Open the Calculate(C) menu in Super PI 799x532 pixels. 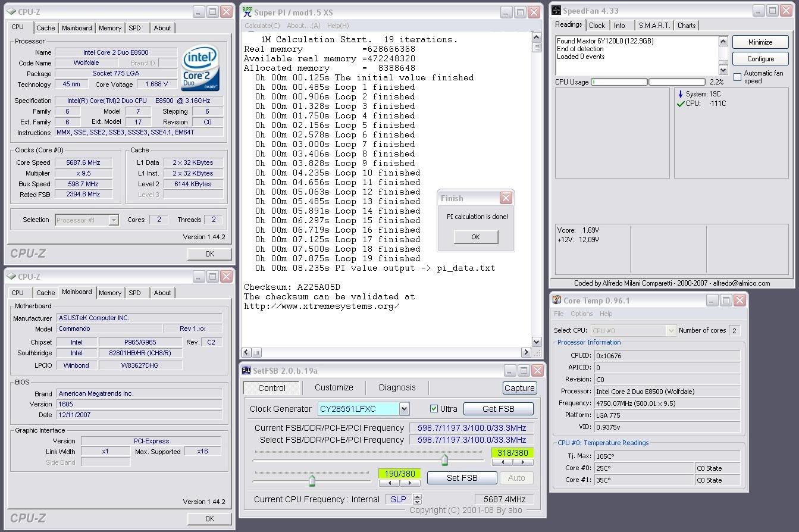tap(262, 26)
